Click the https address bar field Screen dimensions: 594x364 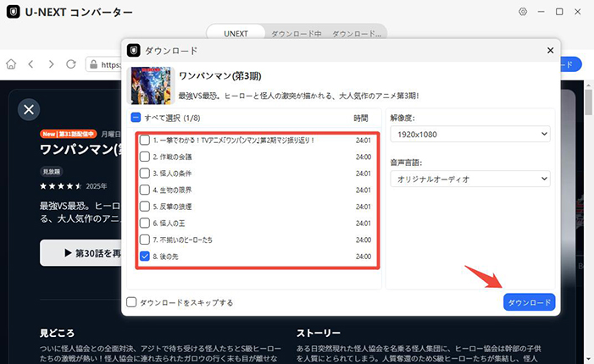pyautogui.click(x=103, y=64)
